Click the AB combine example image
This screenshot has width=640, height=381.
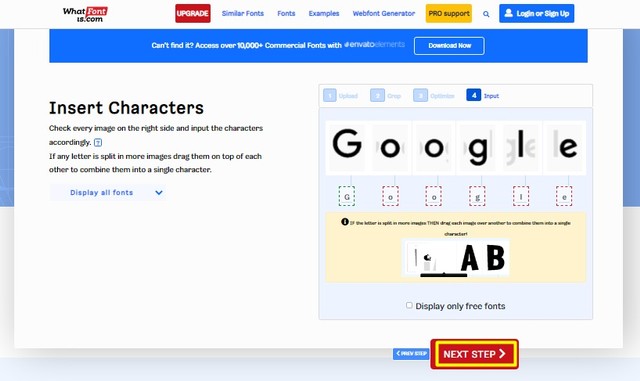tap(456, 258)
